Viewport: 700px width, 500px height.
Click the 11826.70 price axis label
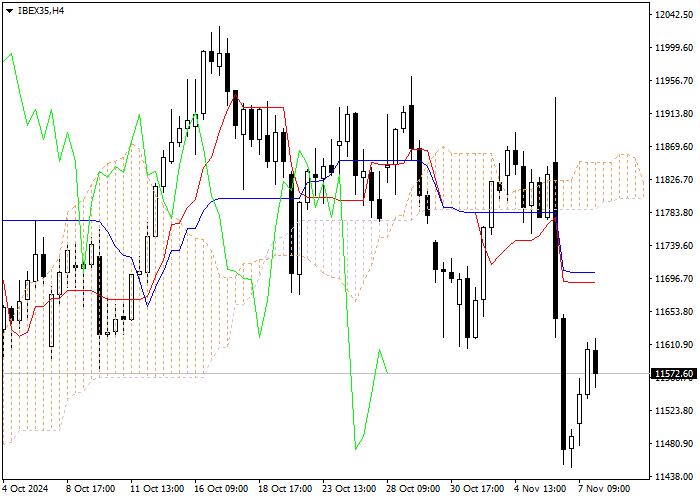tap(674, 180)
